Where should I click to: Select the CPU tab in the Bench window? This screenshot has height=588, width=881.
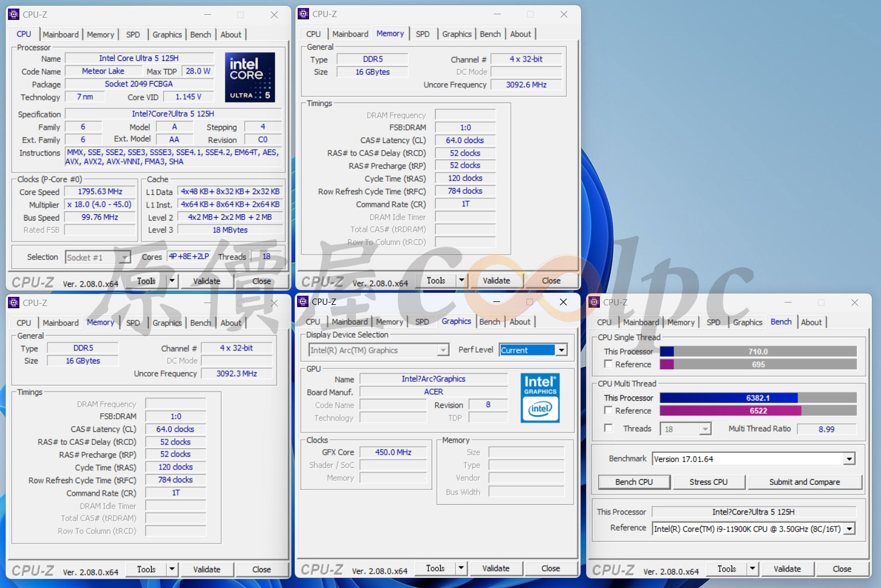tap(604, 322)
